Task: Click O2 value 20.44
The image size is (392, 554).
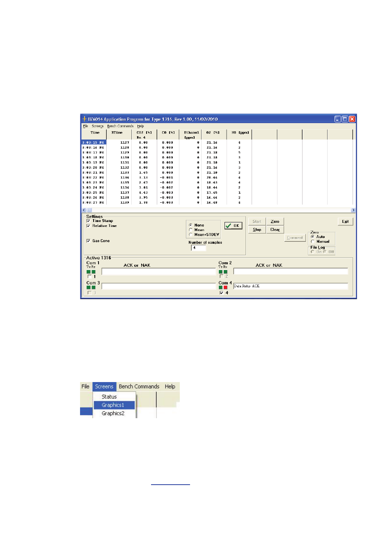Action: point(212,177)
